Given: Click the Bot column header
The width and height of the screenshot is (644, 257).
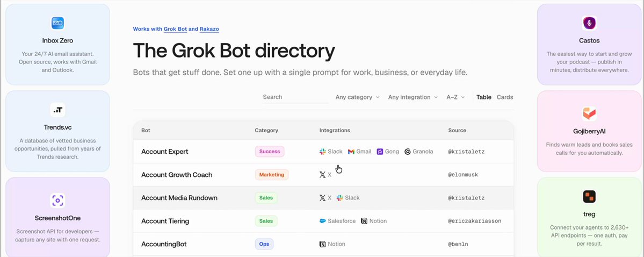Looking at the screenshot, I should tap(146, 130).
